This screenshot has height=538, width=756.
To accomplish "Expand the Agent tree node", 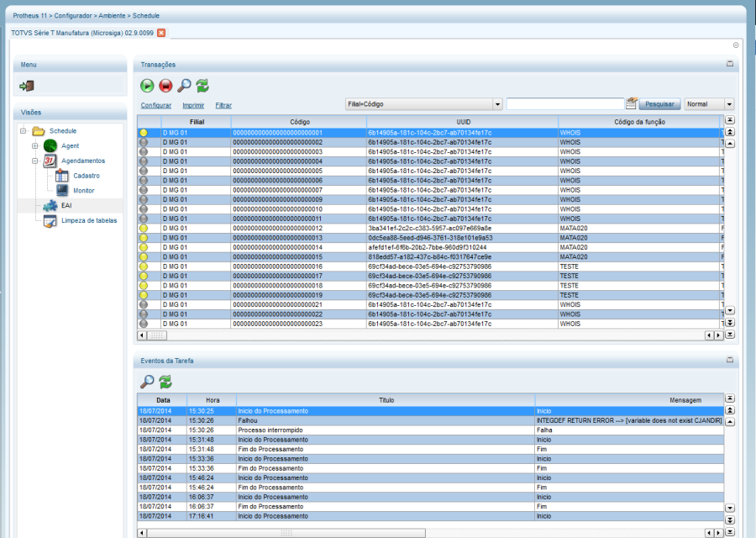I will [34, 145].
